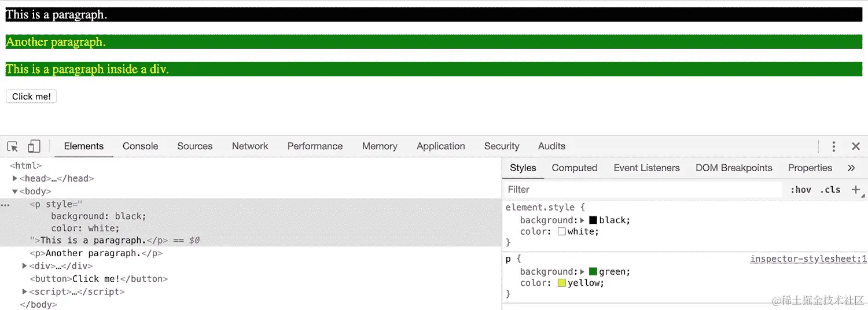Add a new style rule plus icon
The image size is (868, 310).
(856, 190)
